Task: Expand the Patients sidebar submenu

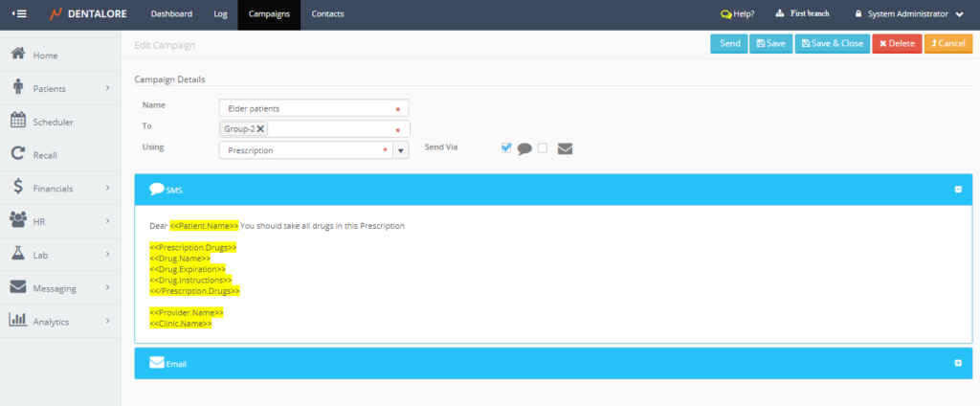Action: point(107,88)
